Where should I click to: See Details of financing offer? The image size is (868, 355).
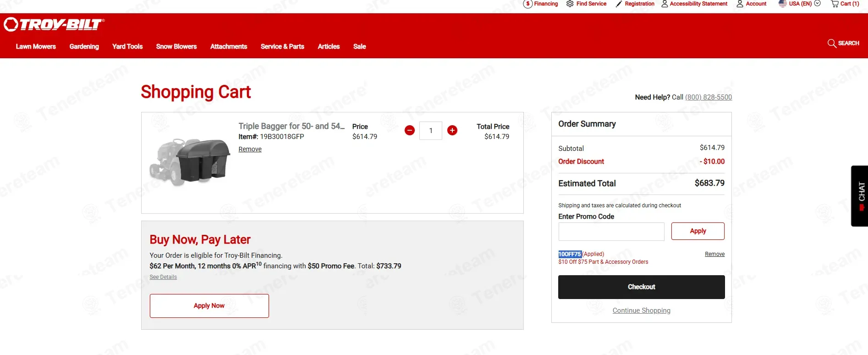pos(163,277)
